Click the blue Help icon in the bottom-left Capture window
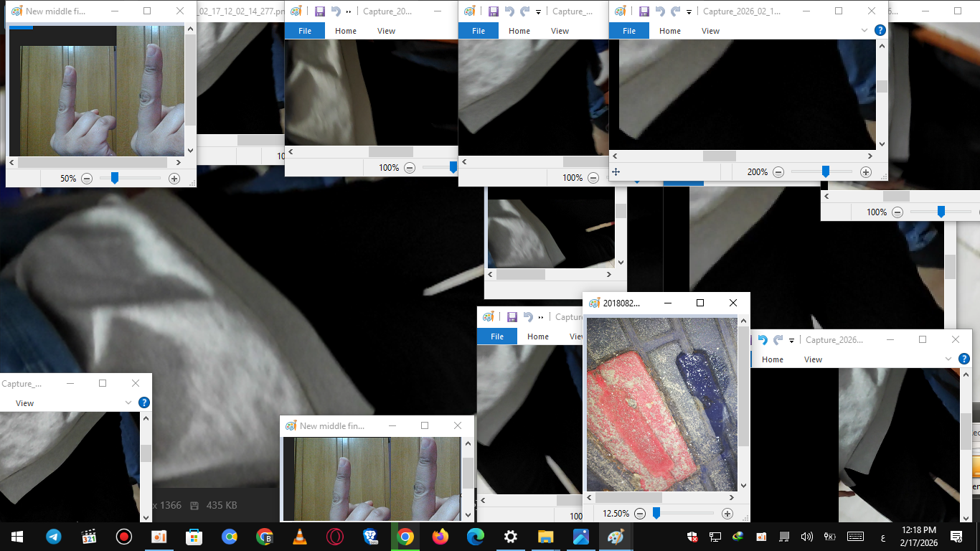This screenshot has width=980, height=551. [143, 402]
